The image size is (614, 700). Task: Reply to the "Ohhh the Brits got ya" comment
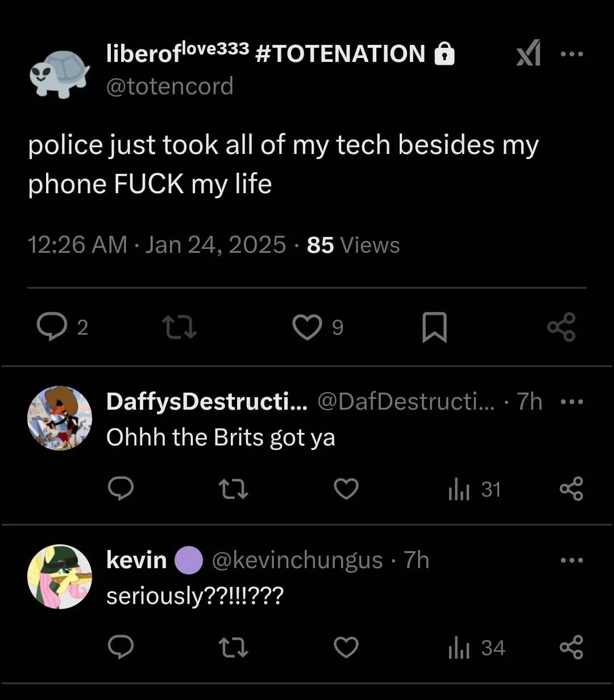pyautogui.click(x=120, y=489)
